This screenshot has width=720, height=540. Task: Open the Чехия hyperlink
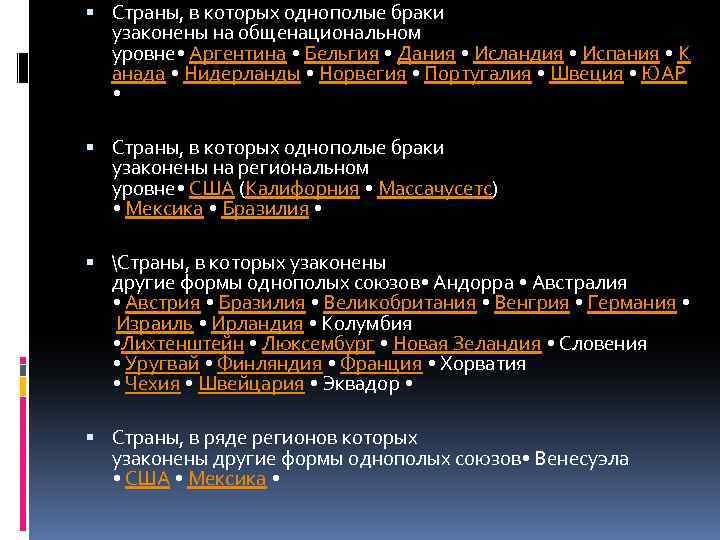[152, 383]
